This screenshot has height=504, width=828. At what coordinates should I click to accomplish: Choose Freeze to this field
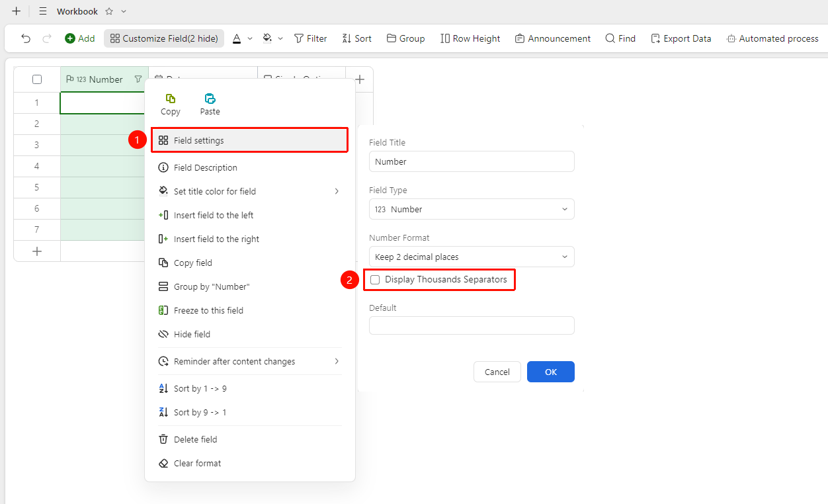pyautogui.click(x=250, y=310)
